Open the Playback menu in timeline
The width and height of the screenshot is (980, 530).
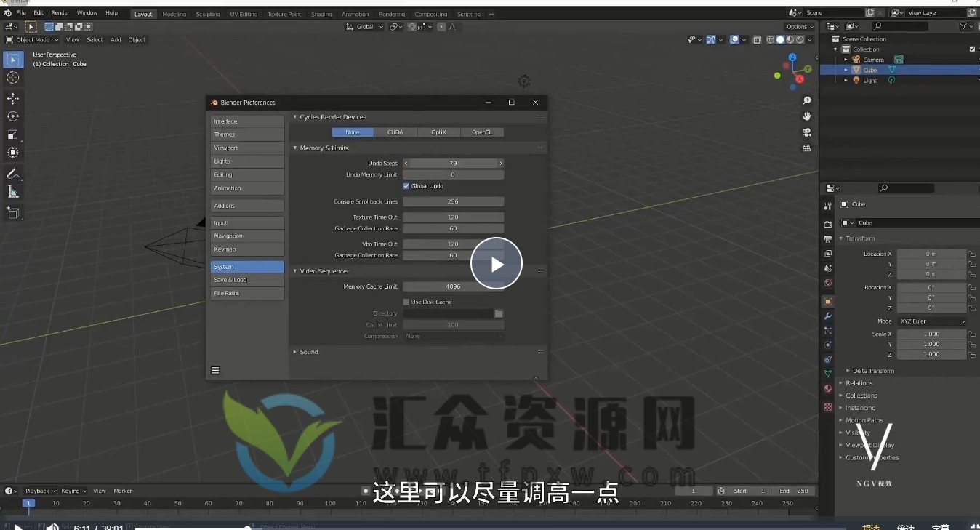coord(40,491)
